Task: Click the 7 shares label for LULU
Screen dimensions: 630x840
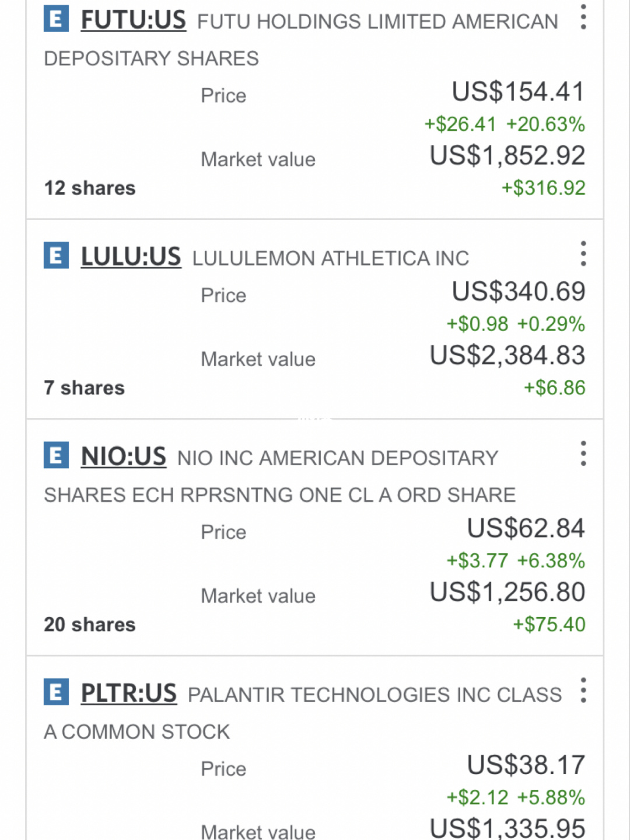Action: 85,388
